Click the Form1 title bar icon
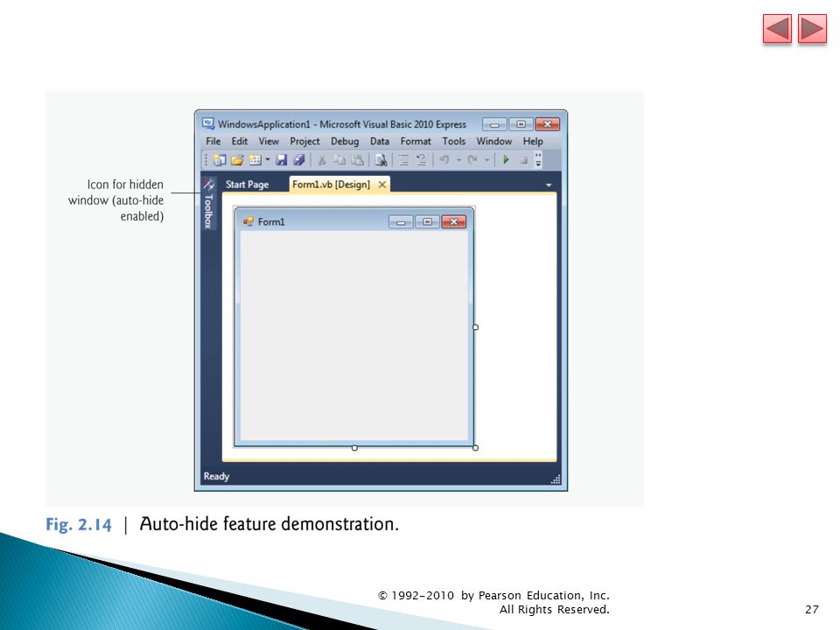The height and width of the screenshot is (630, 840). click(248, 221)
